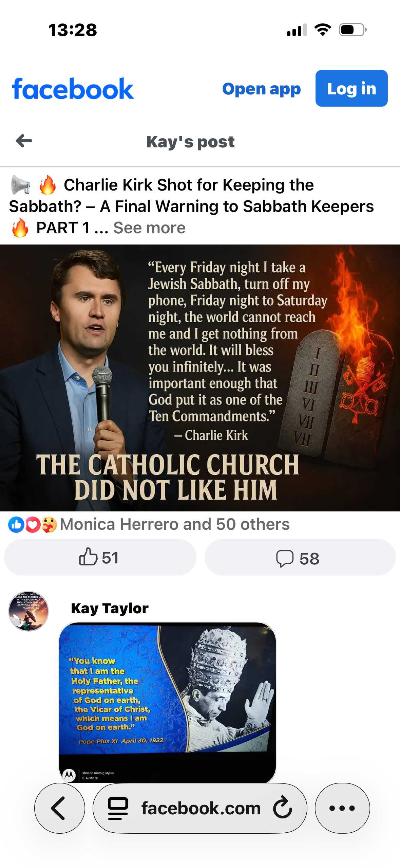Screen dimensions: 400x868
Task: Tap the facebook.com address bar
Action: pos(201,808)
